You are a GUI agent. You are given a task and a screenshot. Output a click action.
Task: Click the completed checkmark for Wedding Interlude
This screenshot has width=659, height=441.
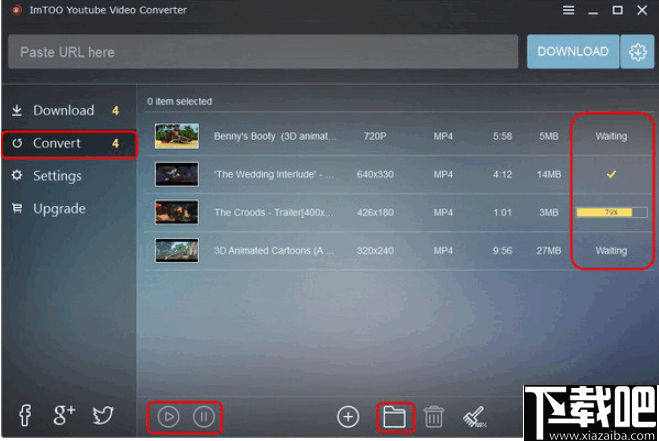click(612, 174)
